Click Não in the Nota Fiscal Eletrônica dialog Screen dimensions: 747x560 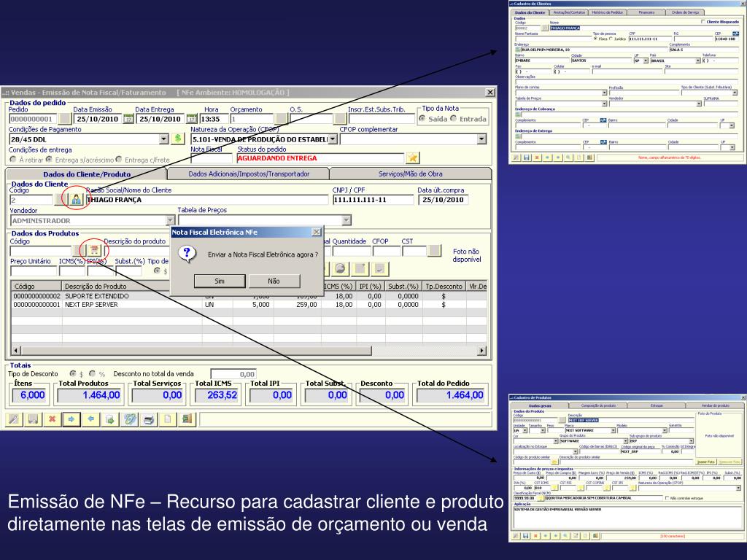(x=274, y=281)
